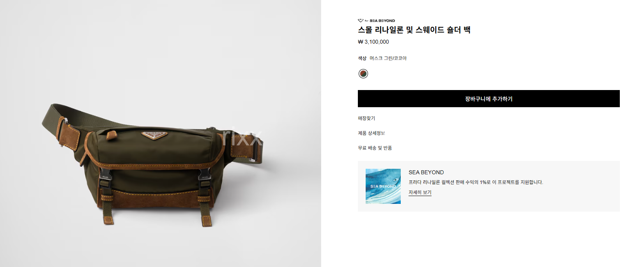
Task: Click the 프라다 리나일론 컬렉션 description text
Action: (x=476, y=182)
